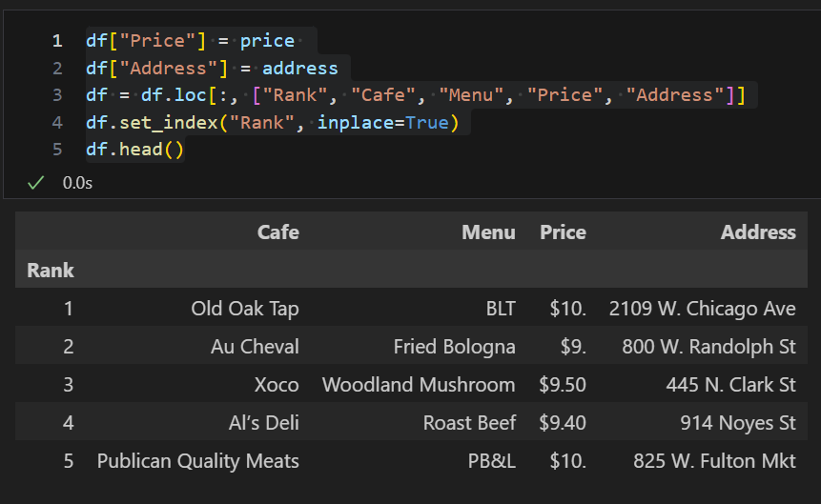Click the BLT menu cell

coord(501,309)
